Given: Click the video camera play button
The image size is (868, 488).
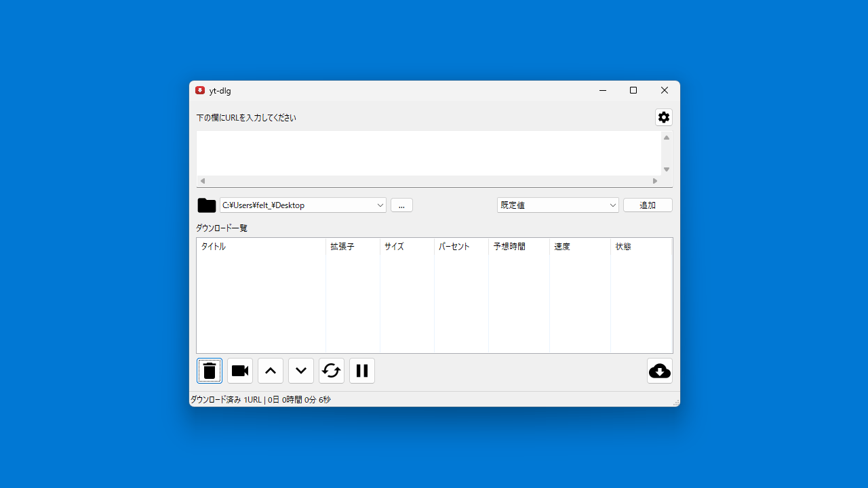Looking at the screenshot, I should (x=240, y=371).
